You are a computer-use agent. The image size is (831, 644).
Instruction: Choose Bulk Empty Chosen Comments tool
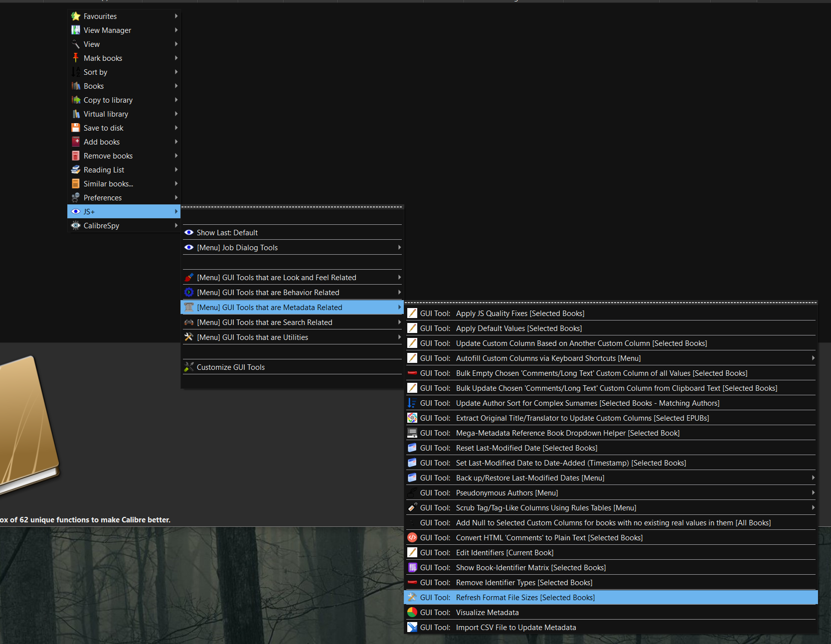click(x=611, y=373)
